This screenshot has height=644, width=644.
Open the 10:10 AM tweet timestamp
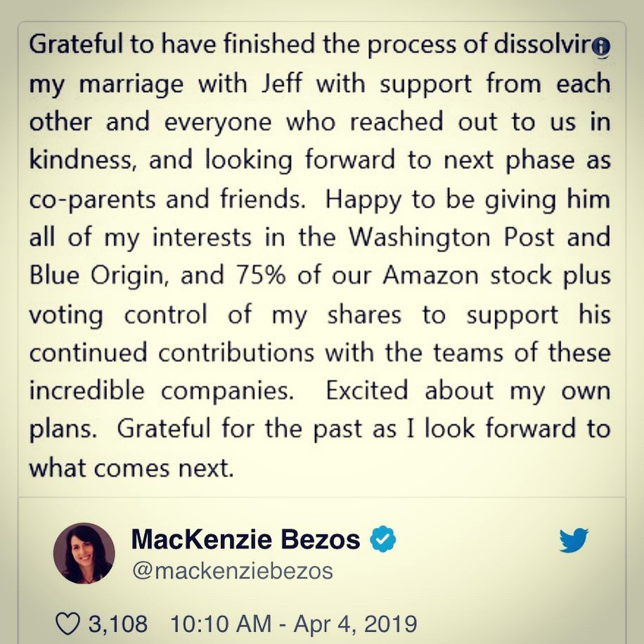point(221,624)
